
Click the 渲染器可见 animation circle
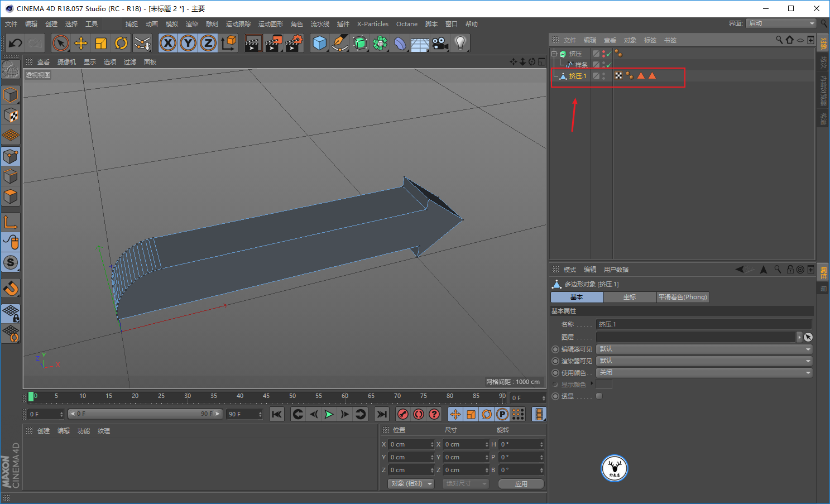tap(555, 361)
